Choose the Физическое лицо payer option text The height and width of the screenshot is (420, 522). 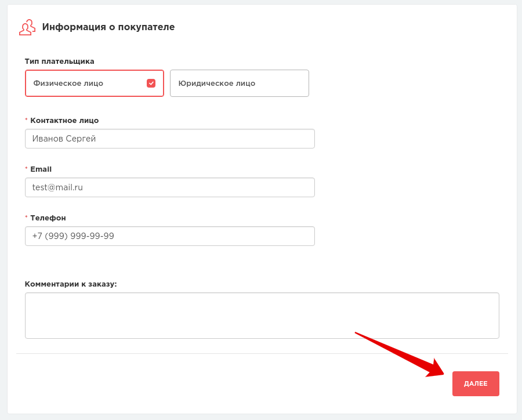point(68,83)
